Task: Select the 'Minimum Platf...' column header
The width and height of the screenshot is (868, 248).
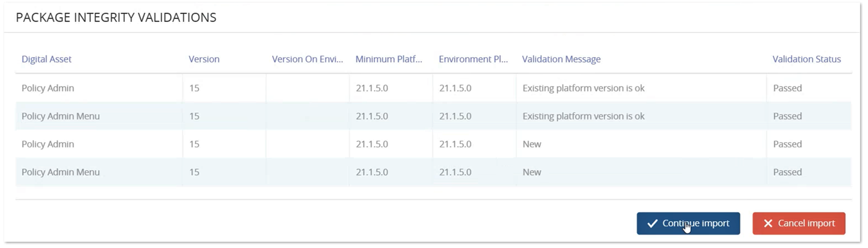Action: coord(389,59)
